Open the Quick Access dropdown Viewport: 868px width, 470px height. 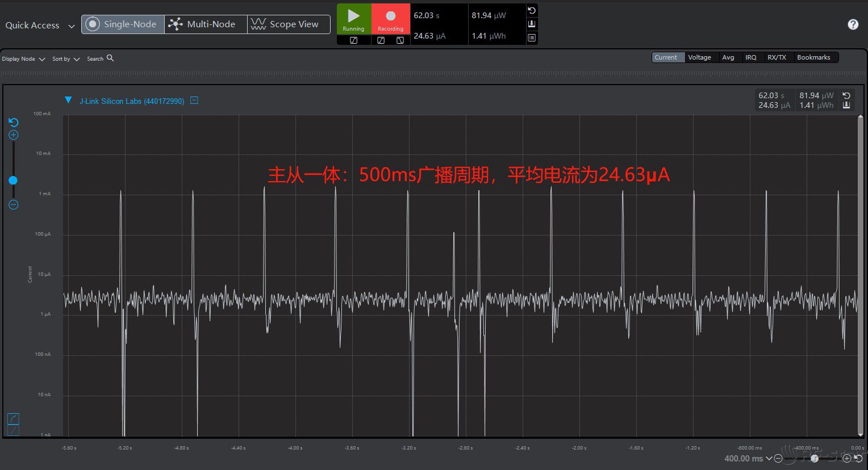[40, 26]
